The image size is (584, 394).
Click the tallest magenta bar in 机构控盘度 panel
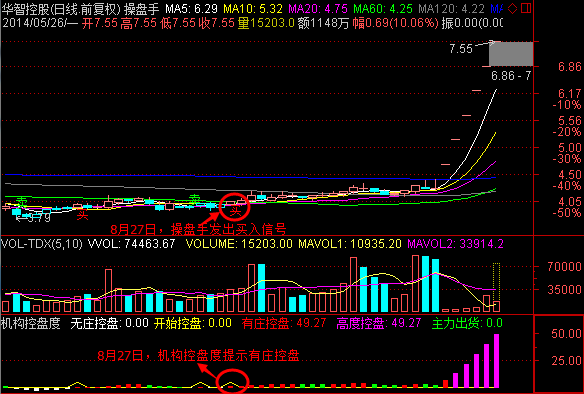(x=496, y=361)
